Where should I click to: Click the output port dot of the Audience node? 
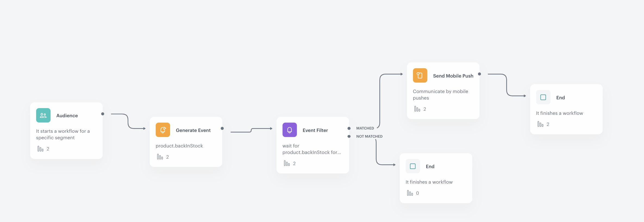103,114
